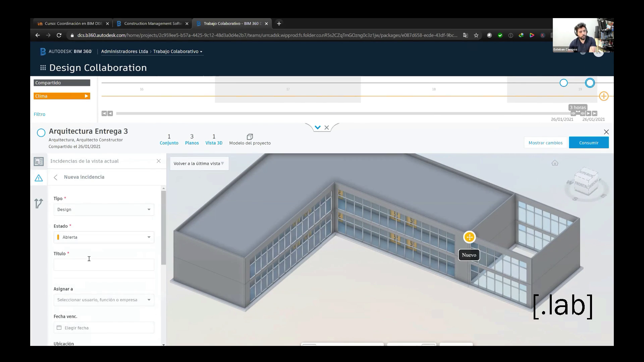This screenshot has width=644, height=362.
Task: Open the Asignar a user dropdown
Action: [104, 300]
